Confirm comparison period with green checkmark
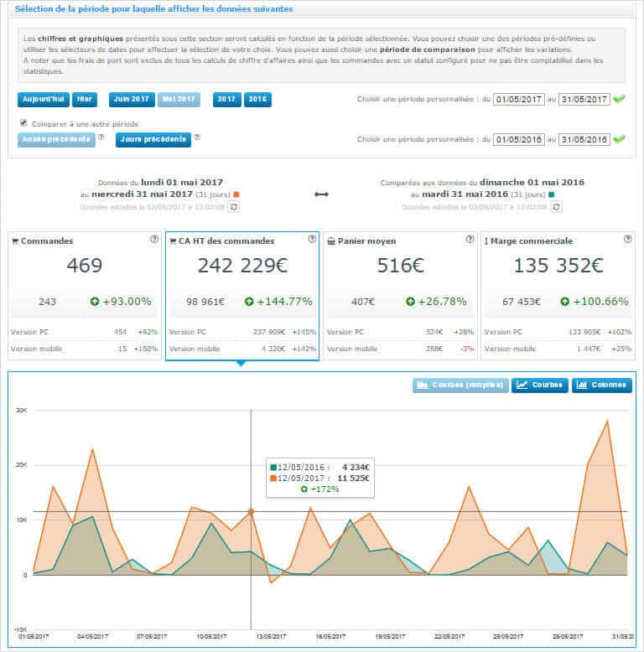The height and width of the screenshot is (652, 644). (620, 139)
